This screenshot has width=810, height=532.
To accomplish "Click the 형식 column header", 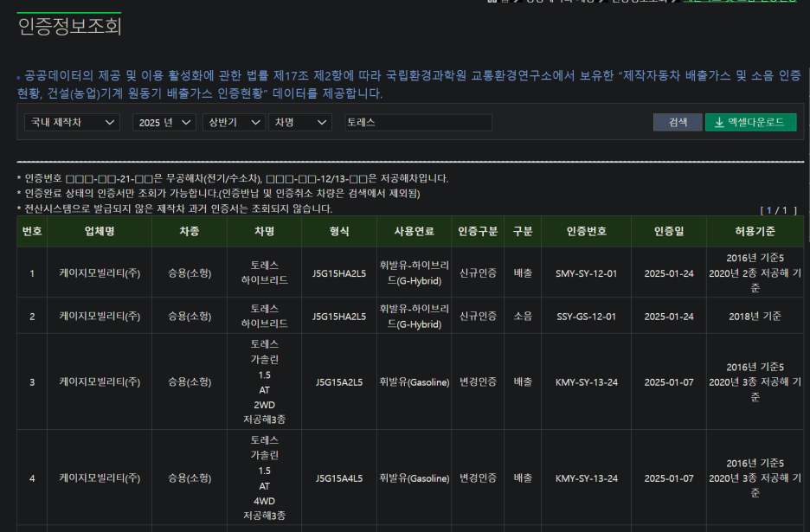I will coord(339,231).
